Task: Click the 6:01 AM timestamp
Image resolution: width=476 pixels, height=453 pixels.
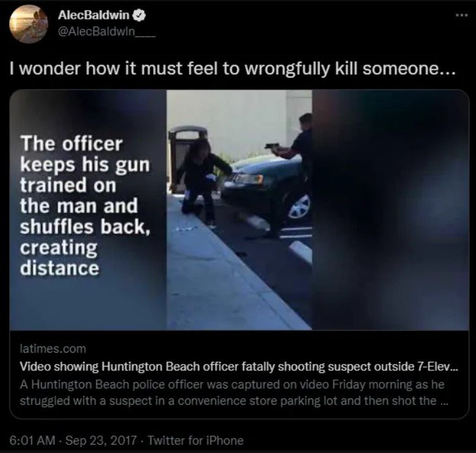Action: coord(33,440)
